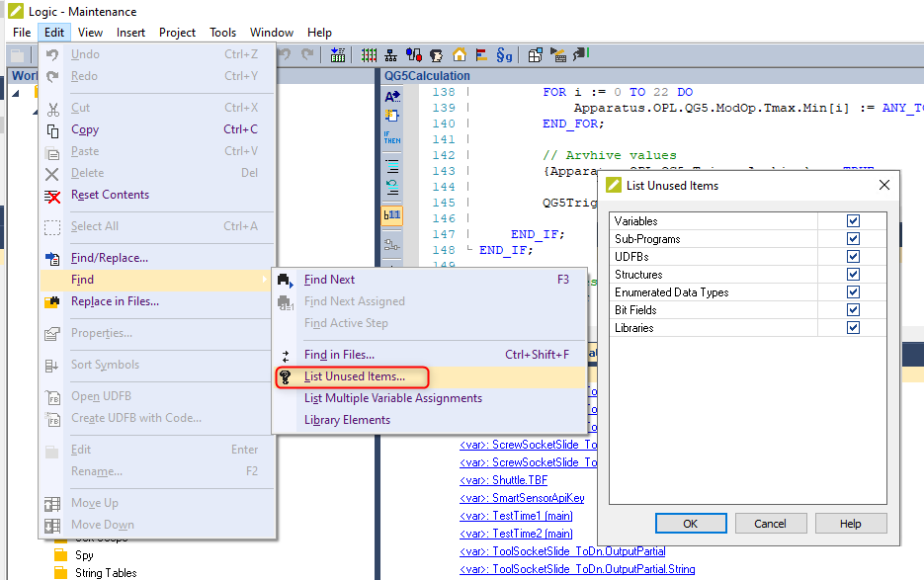The height and width of the screenshot is (580, 924).
Task: Click the A arrow icon in editor sidebar
Action: [392, 97]
